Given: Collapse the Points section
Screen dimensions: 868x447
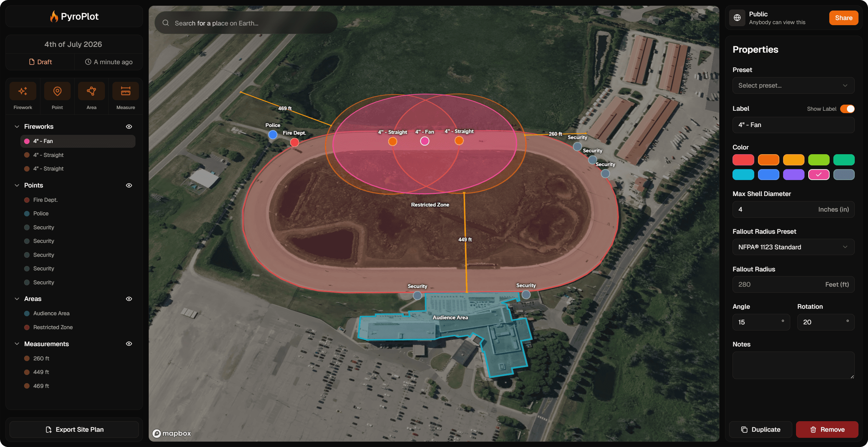Looking at the screenshot, I should (x=17, y=185).
